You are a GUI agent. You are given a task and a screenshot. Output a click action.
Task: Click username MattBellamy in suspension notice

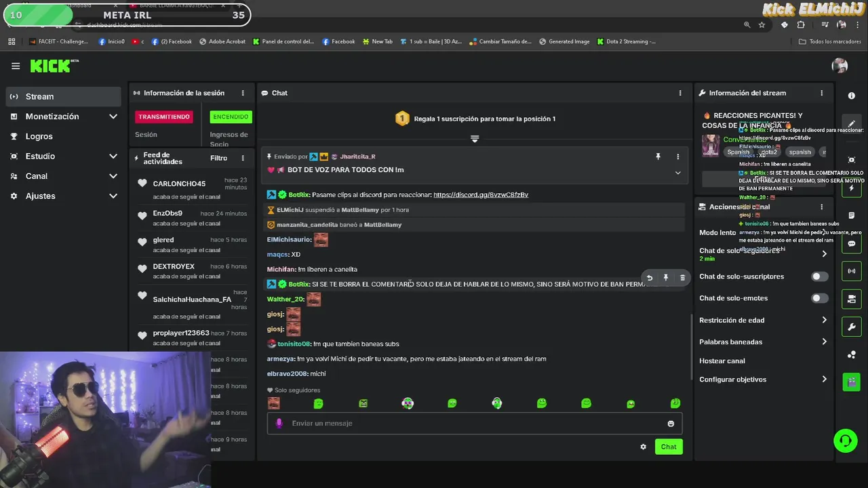click(x=360, y=210)
